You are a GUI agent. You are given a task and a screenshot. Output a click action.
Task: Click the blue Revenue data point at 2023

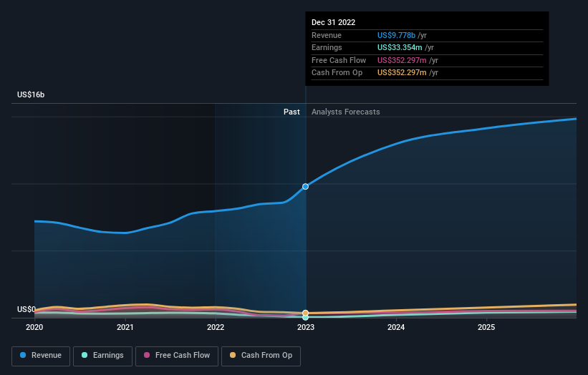point(306,187)
